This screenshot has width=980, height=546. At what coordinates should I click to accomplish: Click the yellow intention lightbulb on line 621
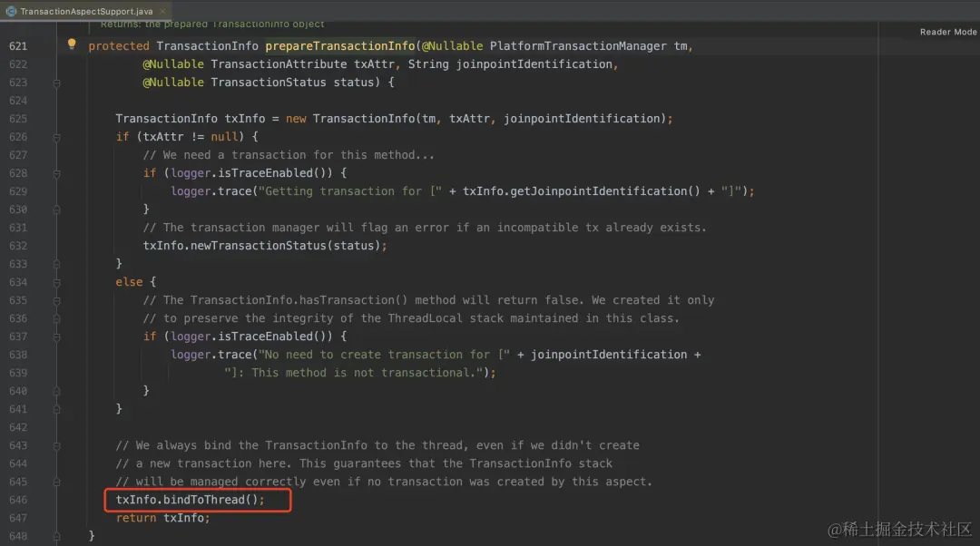click(72, 44)
